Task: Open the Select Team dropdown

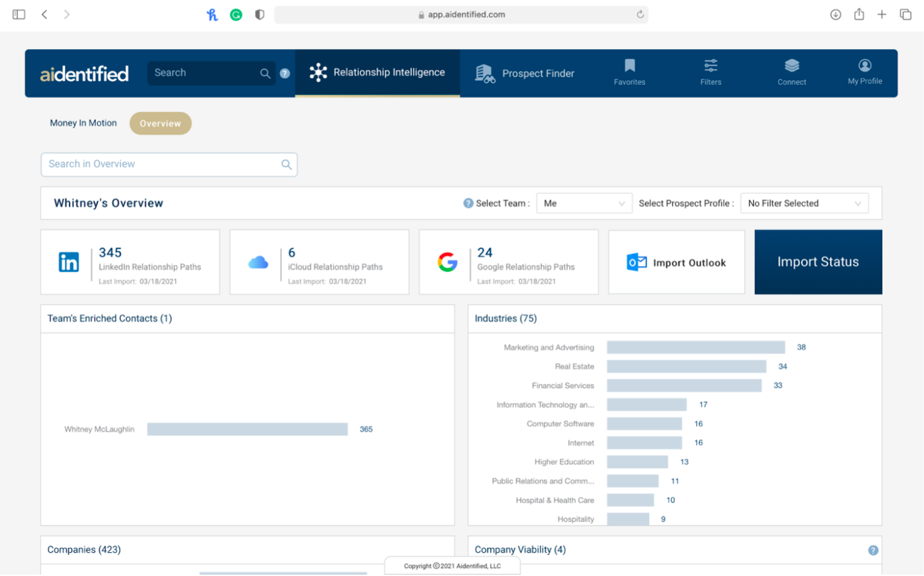Action: (x=584, y=203)
